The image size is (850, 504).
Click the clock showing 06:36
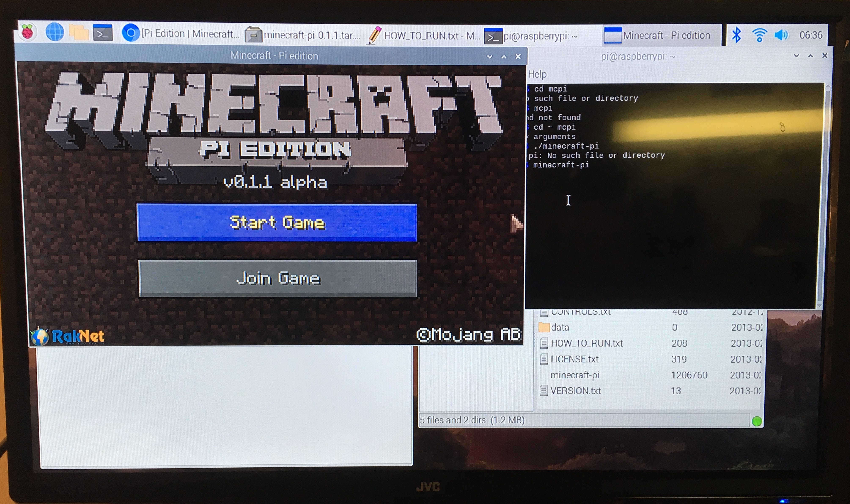coord(811,35)
